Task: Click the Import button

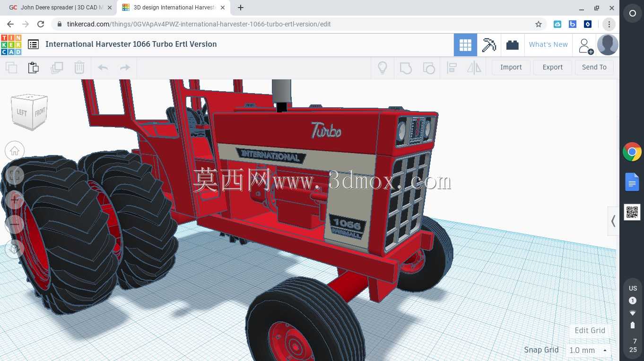Action: (x=511, y=67)
